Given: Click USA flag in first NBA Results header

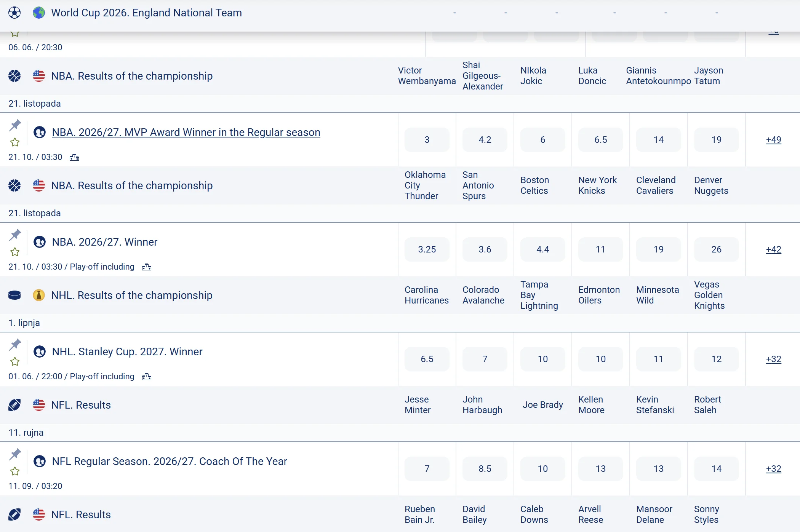Looking at the screenshot, I should (x=39, y=76).
